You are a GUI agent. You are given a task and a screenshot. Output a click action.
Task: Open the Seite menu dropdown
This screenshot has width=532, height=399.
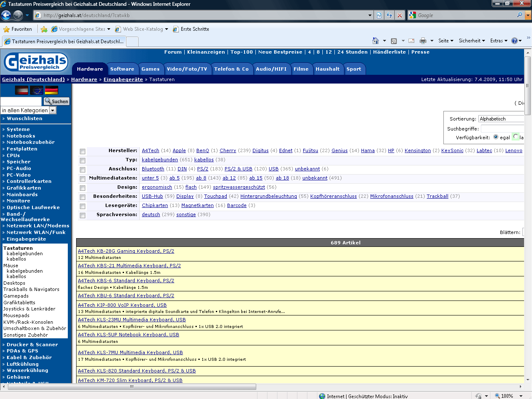tap(446, 41)
